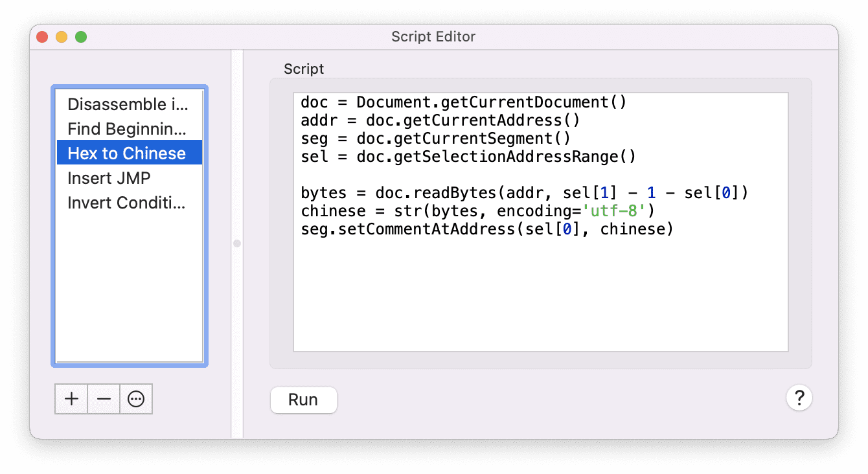Minimize the Script Editor window
868x474 pixels.
tap(62, 37)
